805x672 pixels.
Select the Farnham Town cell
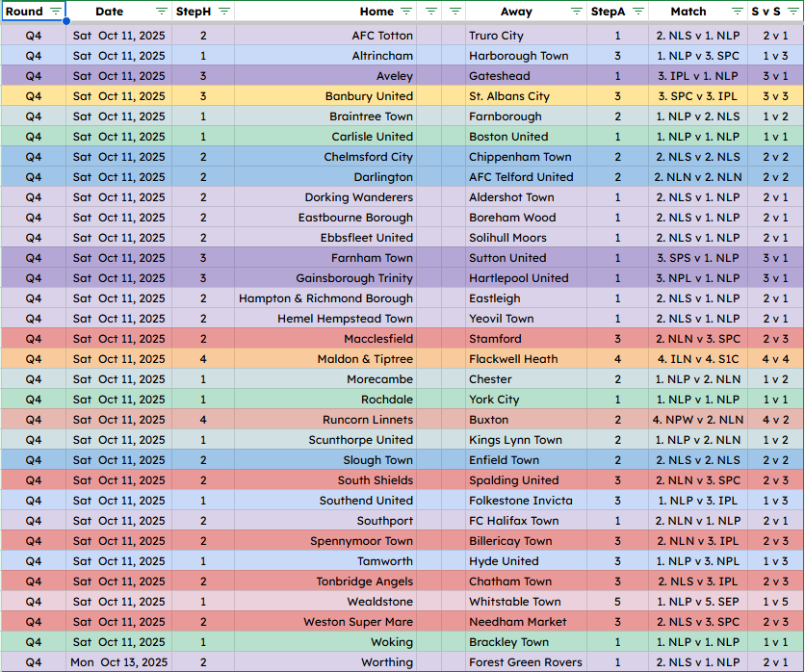325,258
